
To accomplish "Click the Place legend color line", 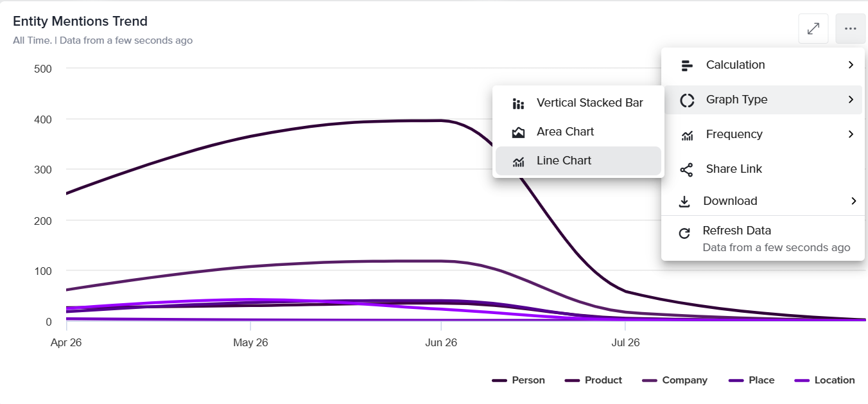I will (736, 380).
